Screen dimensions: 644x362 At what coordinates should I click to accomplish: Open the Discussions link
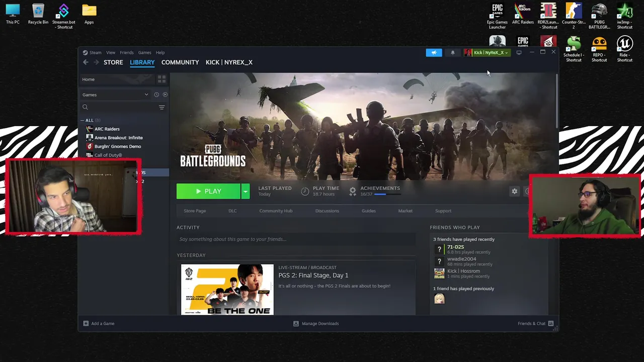327,211
